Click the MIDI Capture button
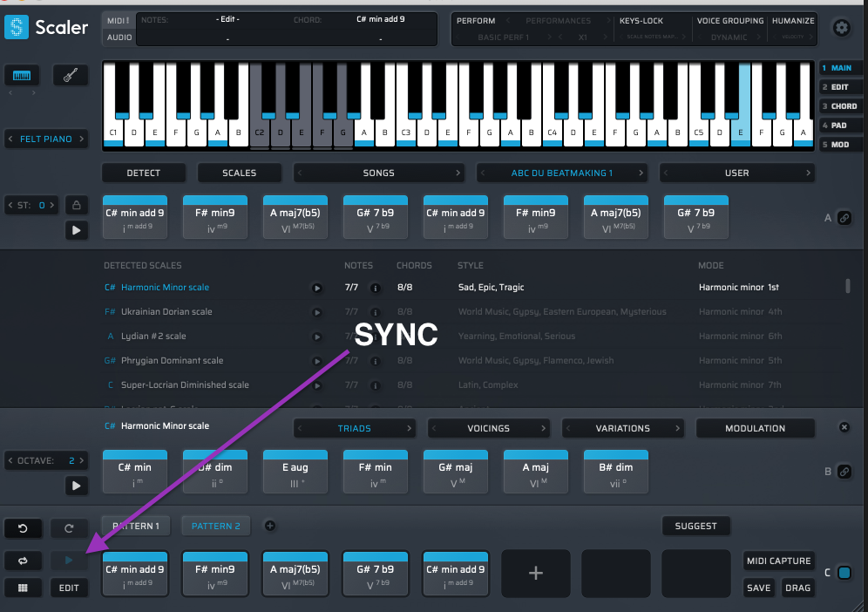868x612 pixels. pyautogui.click(x=778, y=561)
